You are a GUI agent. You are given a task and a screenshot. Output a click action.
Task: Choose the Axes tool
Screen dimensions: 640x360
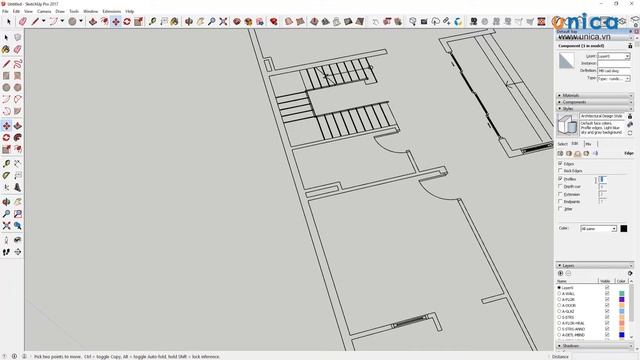pyautogui.click(x=6, y=187)
